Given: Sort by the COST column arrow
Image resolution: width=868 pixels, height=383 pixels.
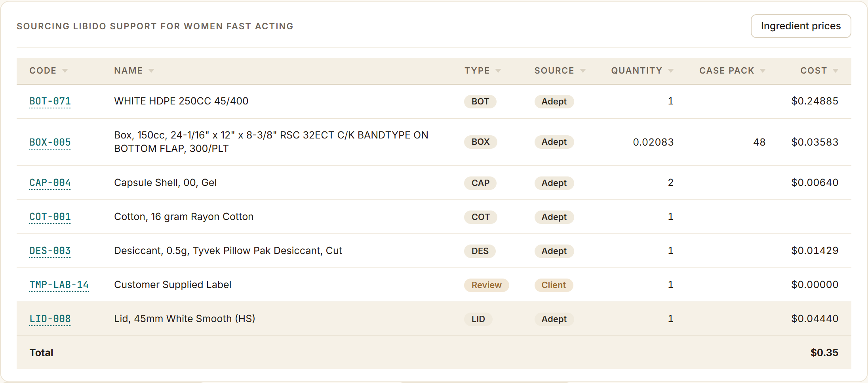Looking at the screenshot, I should tap(836, 71).
